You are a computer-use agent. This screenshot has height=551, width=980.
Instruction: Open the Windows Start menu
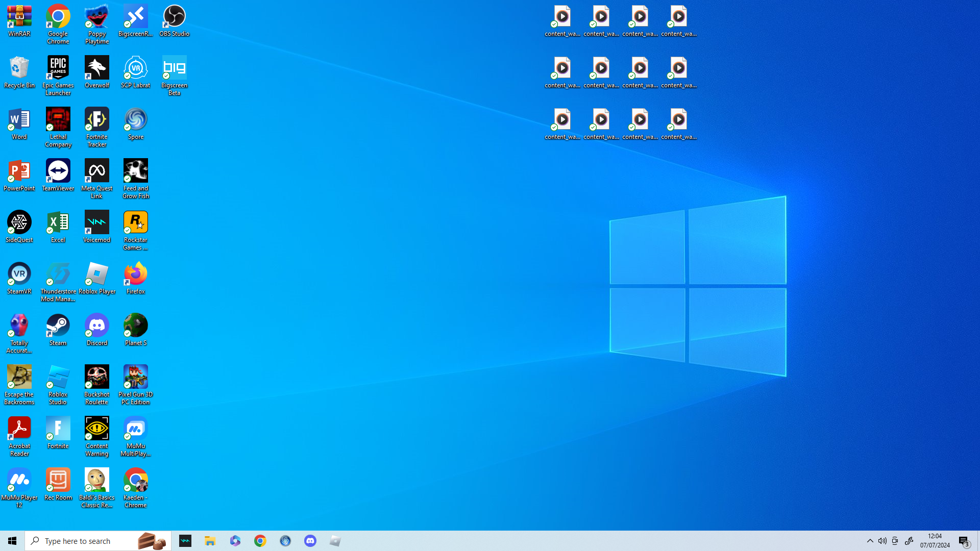tap(12, 541)
